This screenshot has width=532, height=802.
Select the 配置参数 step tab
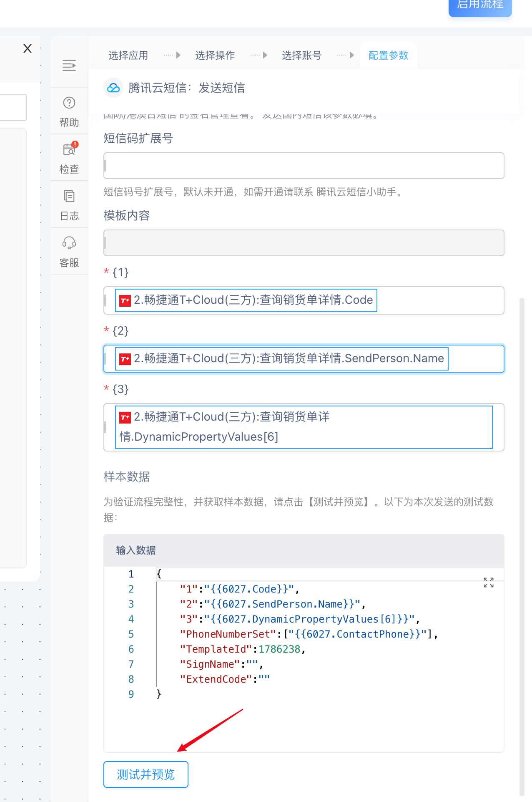[x=389, y=55]
